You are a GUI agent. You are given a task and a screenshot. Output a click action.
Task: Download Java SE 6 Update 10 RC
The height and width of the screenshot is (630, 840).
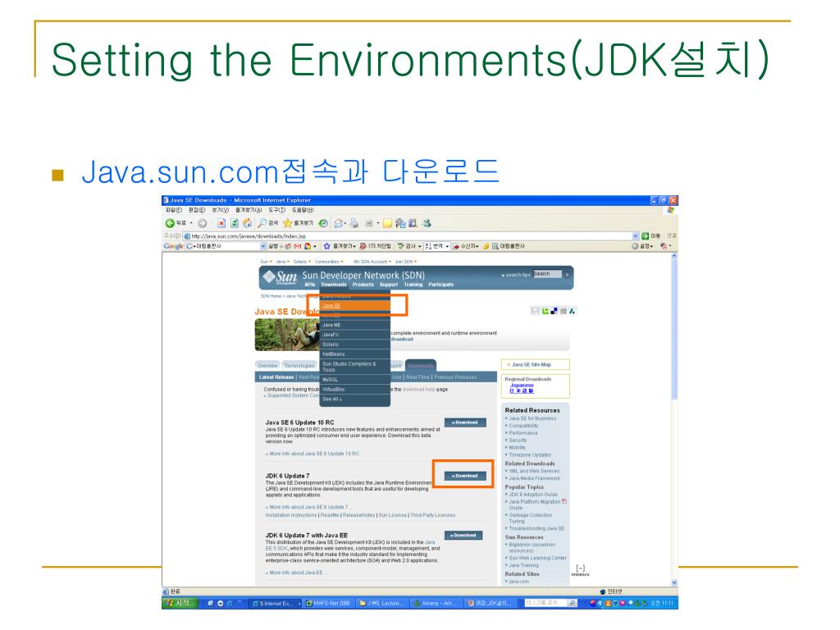point(465,422)
